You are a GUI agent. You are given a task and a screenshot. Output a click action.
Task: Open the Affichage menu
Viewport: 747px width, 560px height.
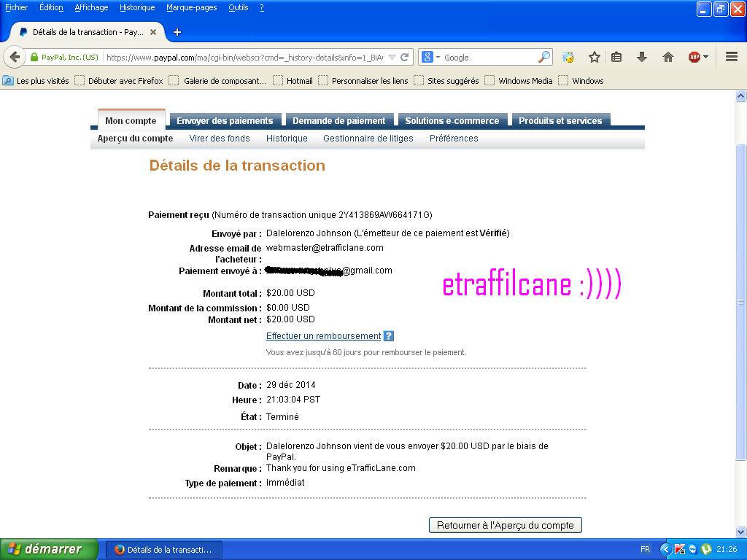click(91, 7)
